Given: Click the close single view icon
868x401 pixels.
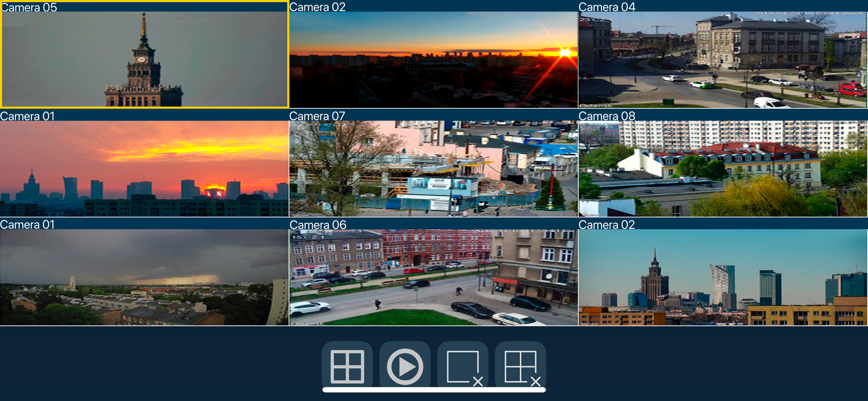Looking at the screenshot, I should point(463,367).
